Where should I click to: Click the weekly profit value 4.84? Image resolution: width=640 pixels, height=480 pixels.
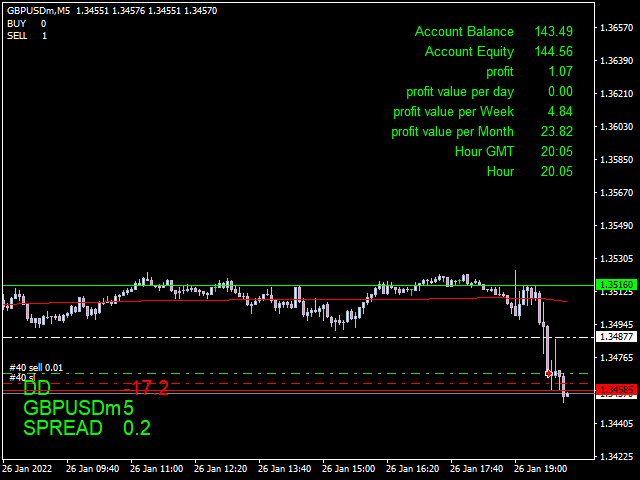(560, 111)
